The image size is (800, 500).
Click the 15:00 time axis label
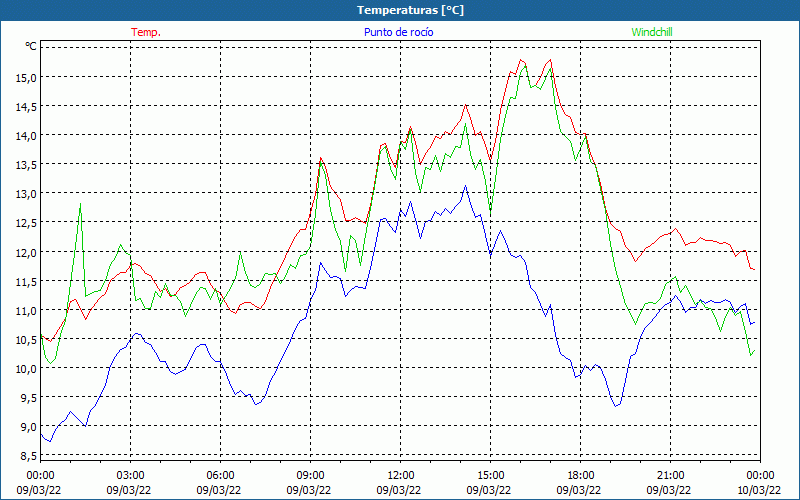[x=491, y=476]
